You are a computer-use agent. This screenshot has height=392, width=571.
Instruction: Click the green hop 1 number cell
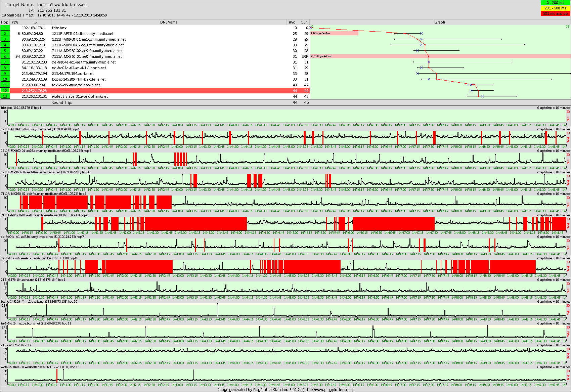click(5, 28)
